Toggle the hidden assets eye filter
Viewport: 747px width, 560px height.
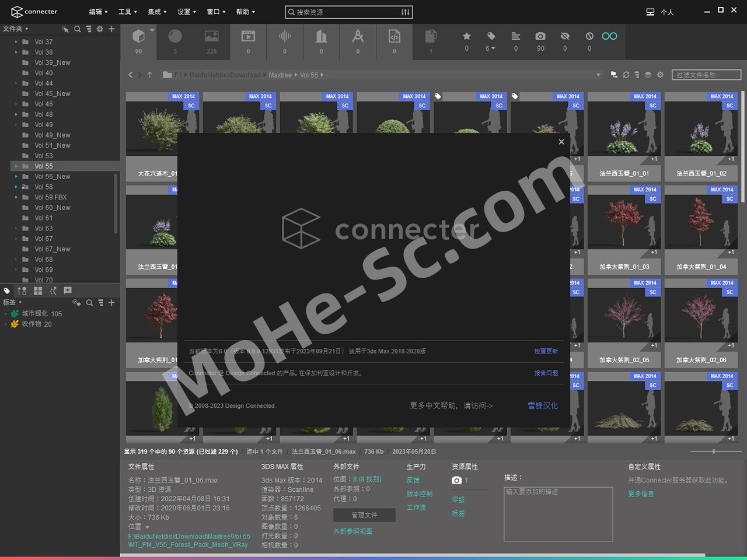tap(564, 37)
